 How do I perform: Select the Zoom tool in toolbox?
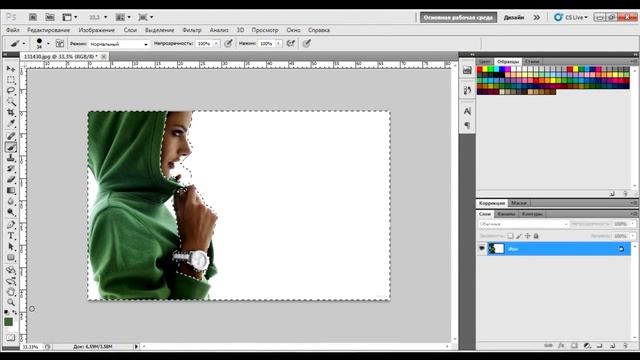point(11,302)
